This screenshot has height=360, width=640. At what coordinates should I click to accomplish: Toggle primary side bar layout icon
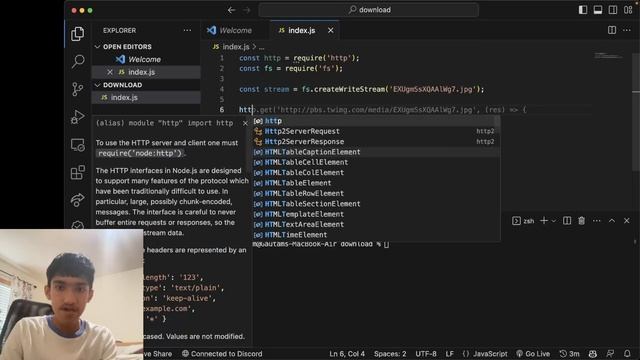(x=583, y=10)
